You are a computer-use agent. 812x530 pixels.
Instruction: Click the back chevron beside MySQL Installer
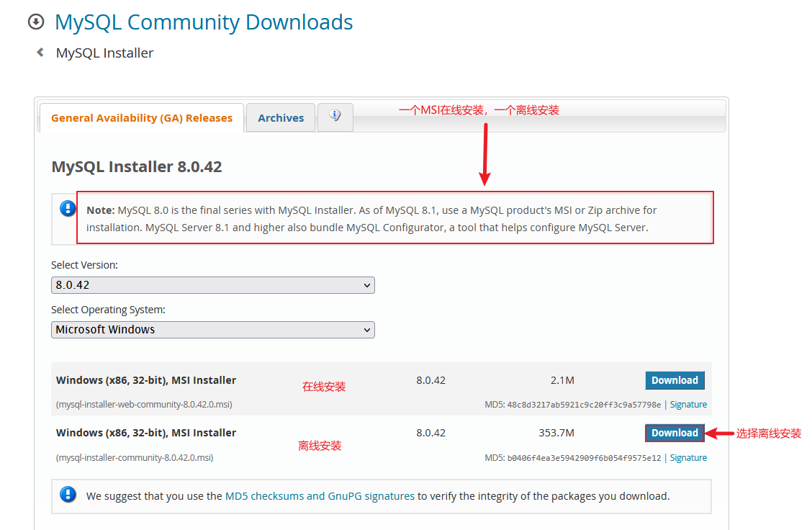click(x=40, y=53)
